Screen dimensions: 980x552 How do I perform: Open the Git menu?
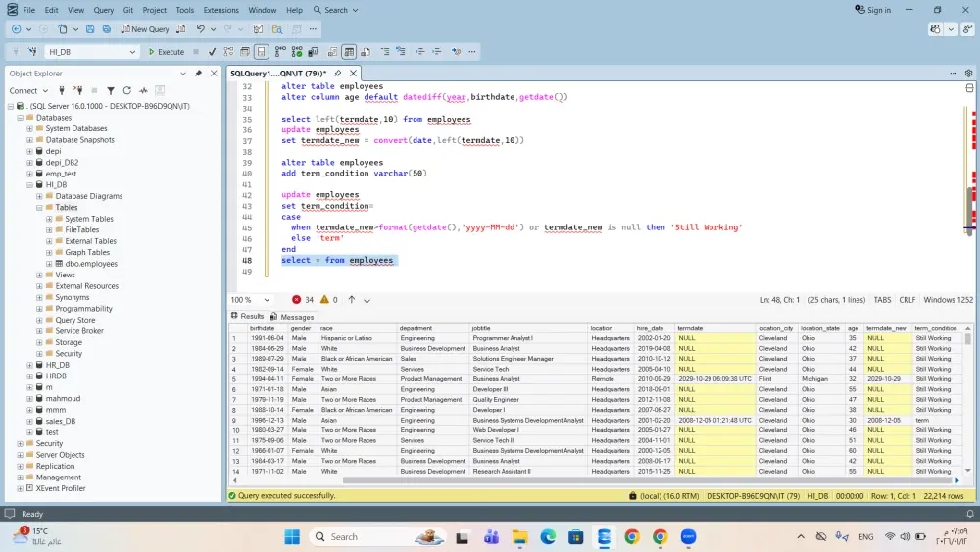(x=128, y=10)
